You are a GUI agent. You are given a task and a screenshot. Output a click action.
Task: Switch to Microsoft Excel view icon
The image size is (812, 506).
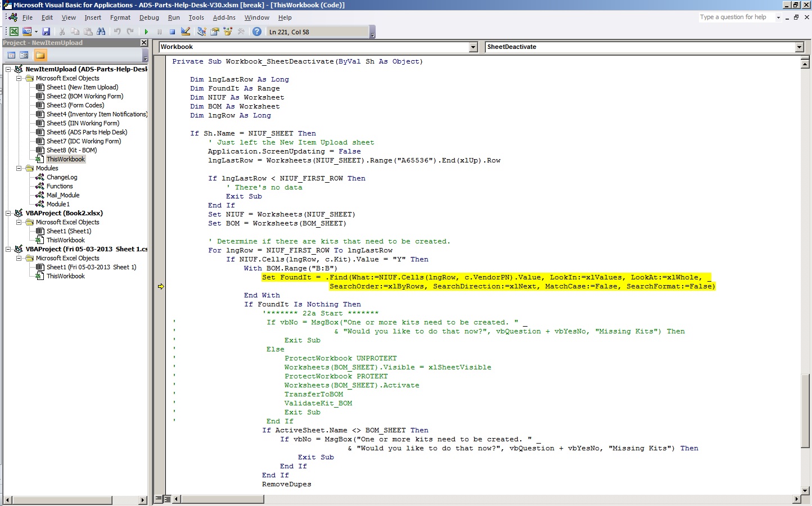[x=14, y=32]
